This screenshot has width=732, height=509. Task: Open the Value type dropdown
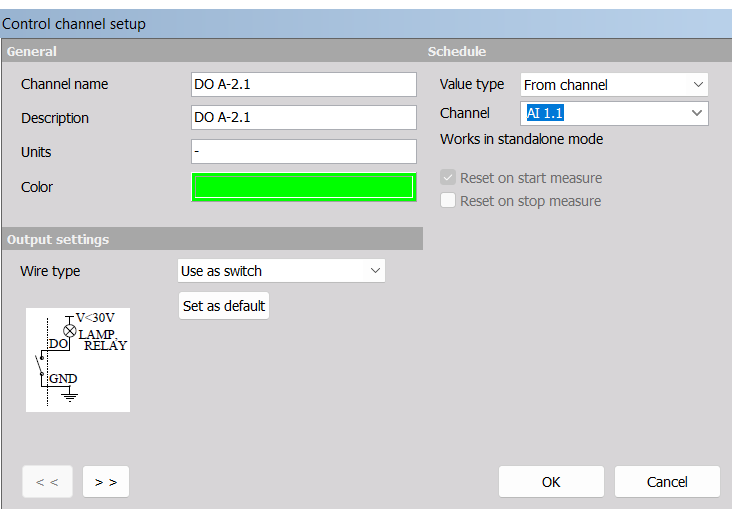pos(614,85)
